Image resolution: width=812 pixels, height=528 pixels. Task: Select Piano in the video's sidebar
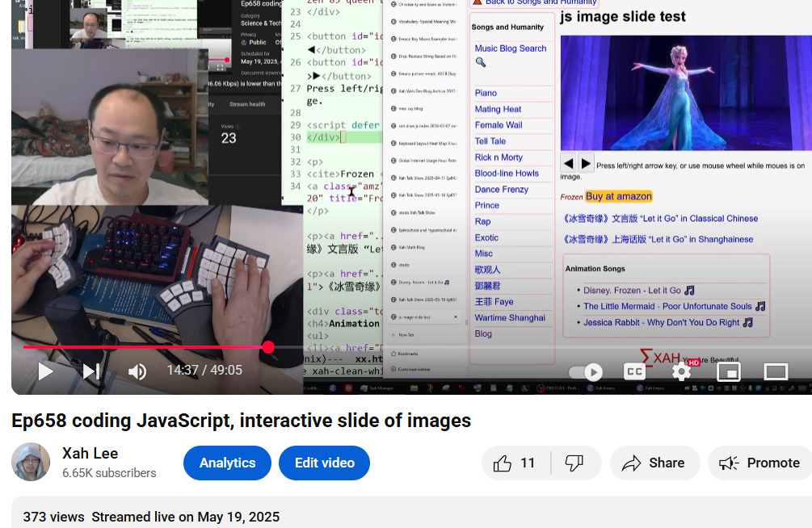[x=486, y=93]
